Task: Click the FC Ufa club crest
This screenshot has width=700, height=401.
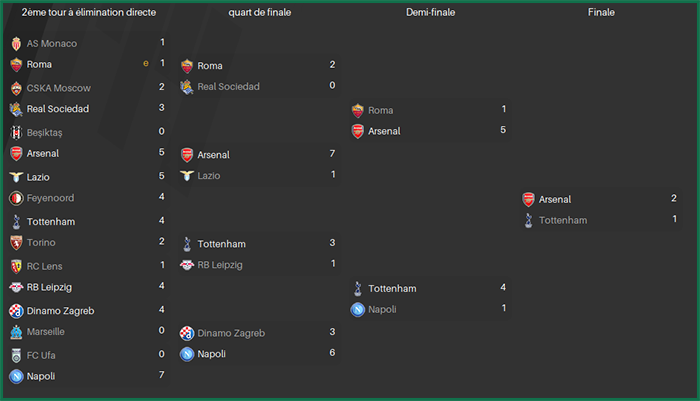Action: click(x=16, y=355)
